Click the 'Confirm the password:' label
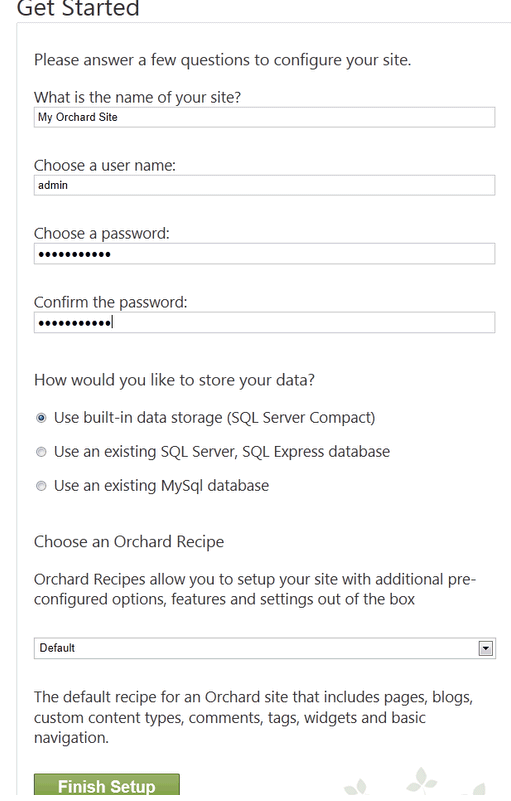 110,302
